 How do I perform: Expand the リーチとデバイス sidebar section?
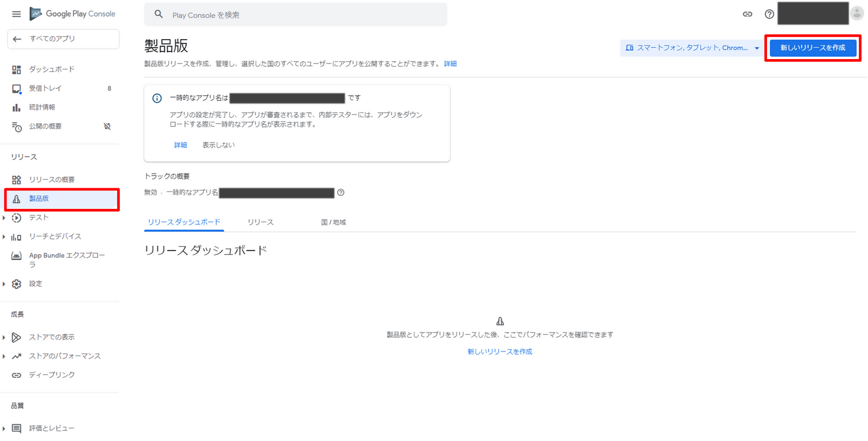[x=4, y=237]
